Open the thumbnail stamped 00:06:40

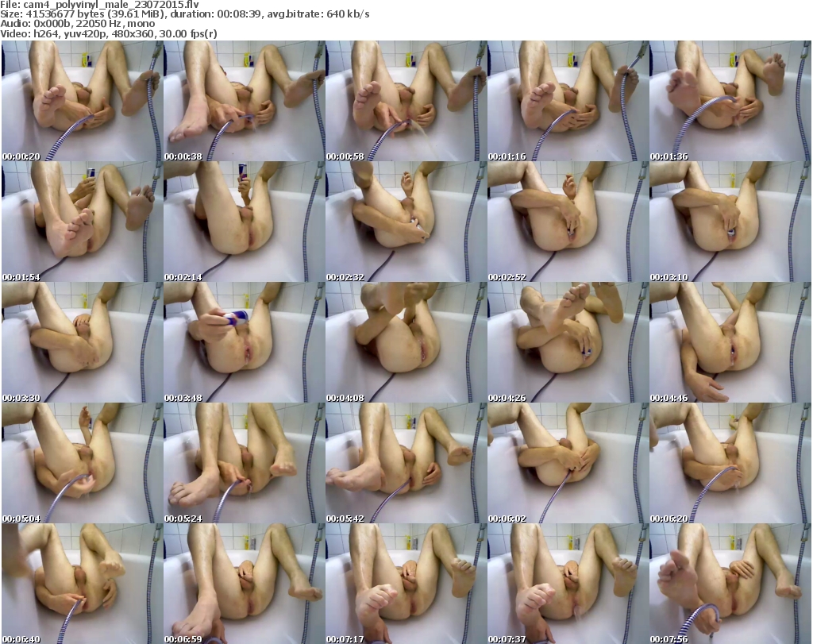pos(83,584)
